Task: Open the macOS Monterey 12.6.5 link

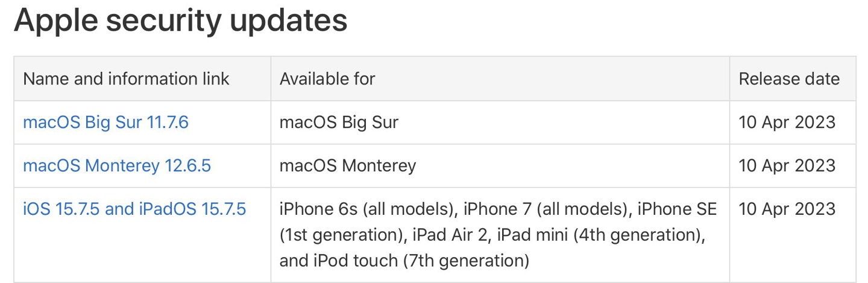Action: [117, 165]
